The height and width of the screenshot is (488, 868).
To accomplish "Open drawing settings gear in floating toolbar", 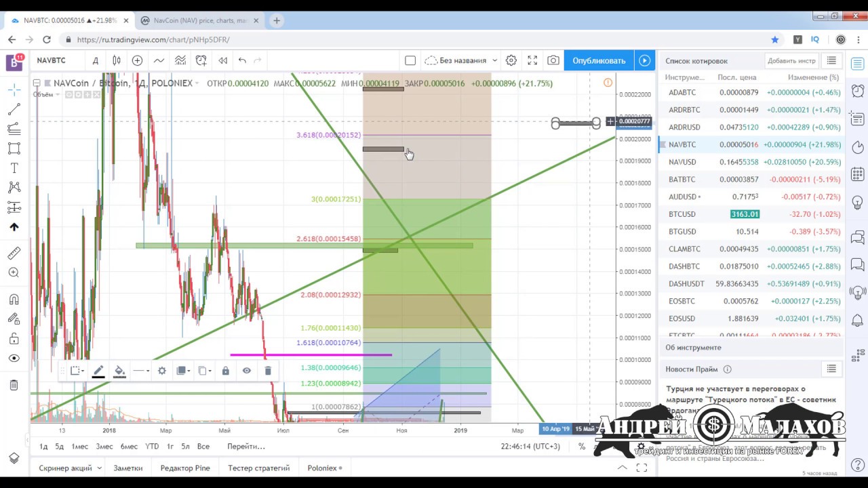I will pyautogui.click(x=162, y=371).
